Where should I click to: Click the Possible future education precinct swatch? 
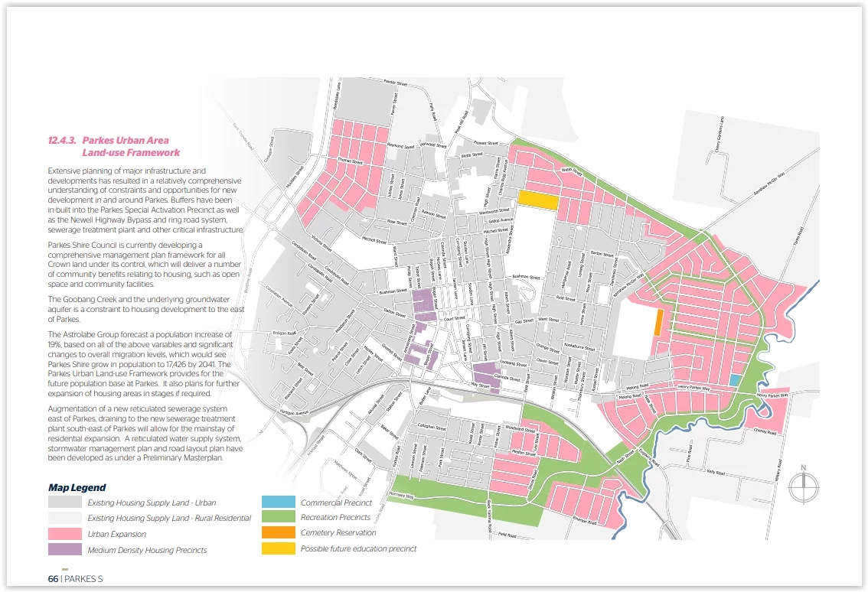(278, 548)
